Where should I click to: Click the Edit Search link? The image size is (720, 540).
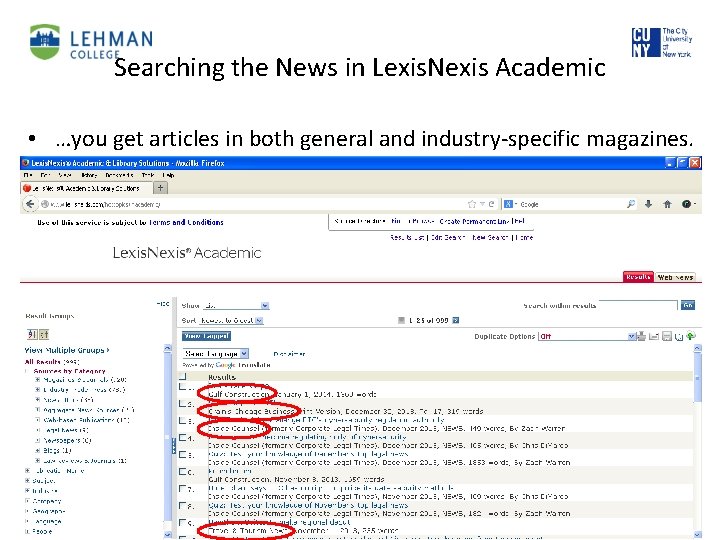click(448, 237)
